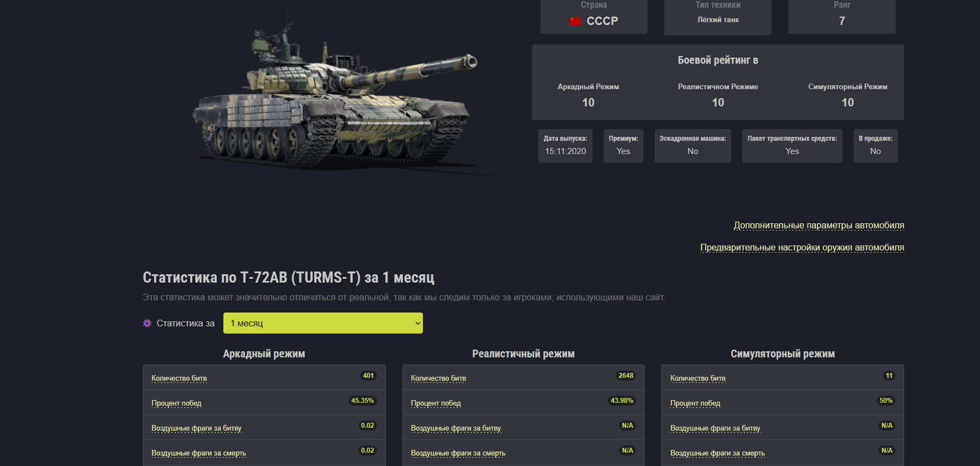
Task: Click Процент побед label in Реалистичный режим
Action: 436,403
